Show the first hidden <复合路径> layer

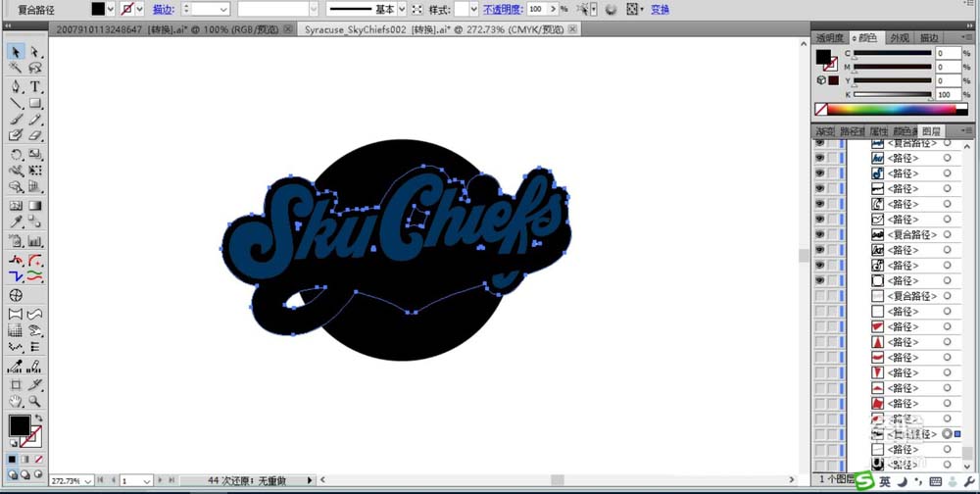(x=819, y=296)
